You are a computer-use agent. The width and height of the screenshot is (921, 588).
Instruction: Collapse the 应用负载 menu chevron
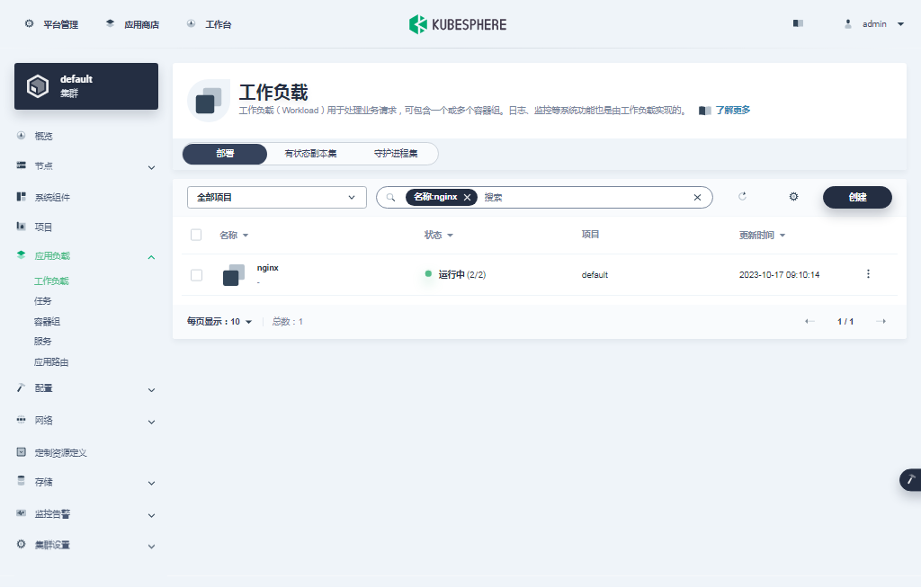[x=151, y=257]
